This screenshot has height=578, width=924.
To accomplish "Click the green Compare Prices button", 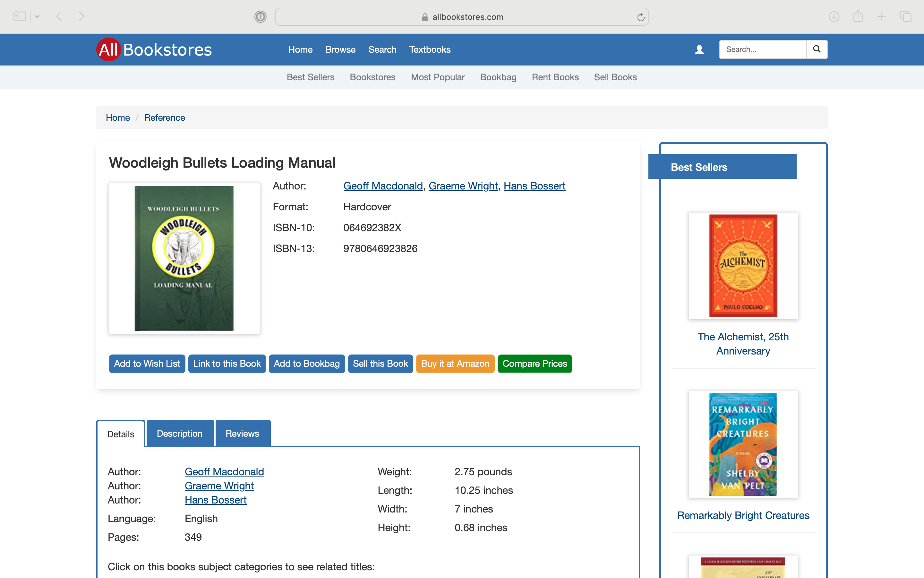I will click(x=535, y=363).
